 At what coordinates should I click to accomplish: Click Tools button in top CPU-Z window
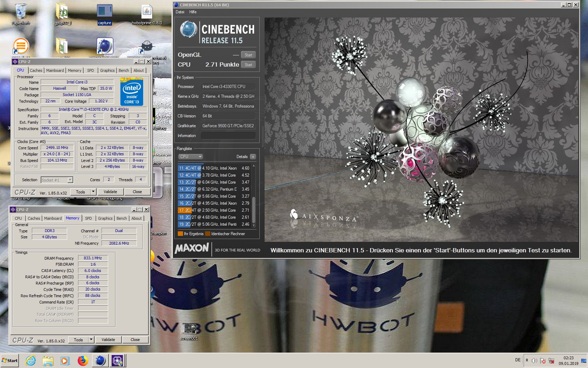click(x=80, y=192)
